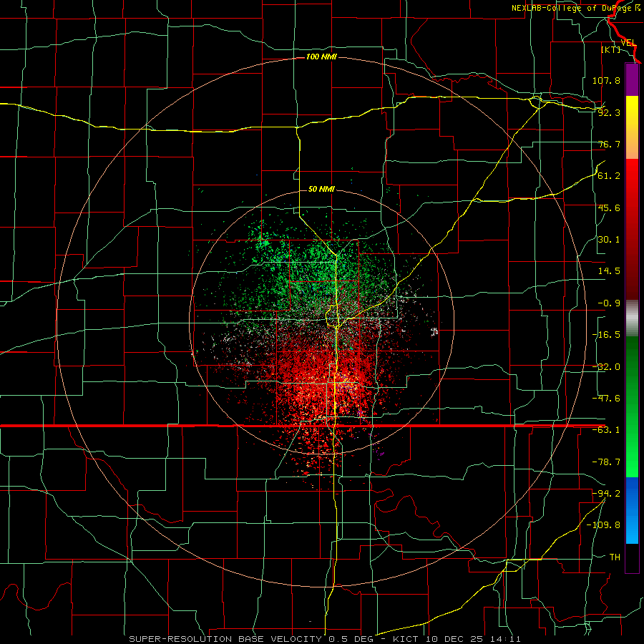
Task: Click the purple segment of the color bar
Action: [632, 80]
